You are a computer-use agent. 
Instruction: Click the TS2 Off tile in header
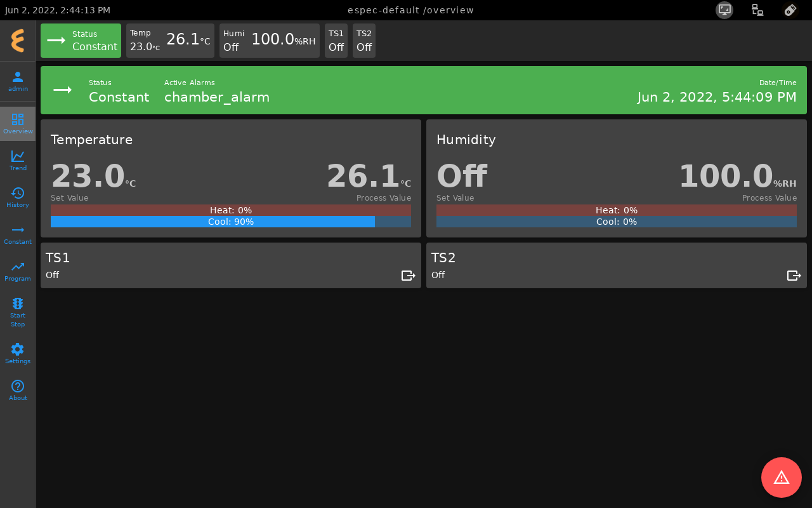(x=364, y=41)
